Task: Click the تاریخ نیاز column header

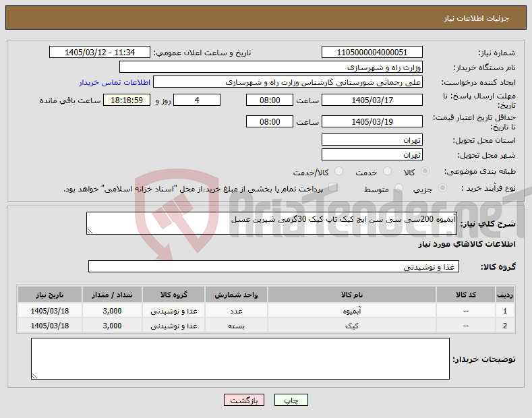Action: click(49, 295)
